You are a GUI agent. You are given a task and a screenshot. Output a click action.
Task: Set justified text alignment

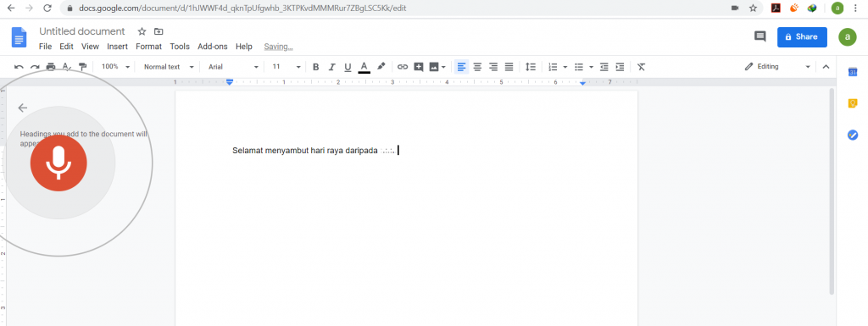509,67
